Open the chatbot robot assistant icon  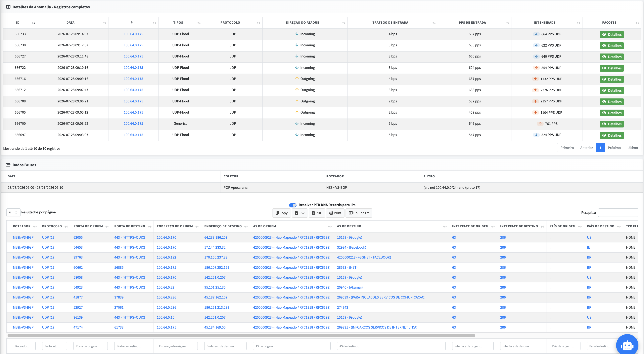[627, 345]
